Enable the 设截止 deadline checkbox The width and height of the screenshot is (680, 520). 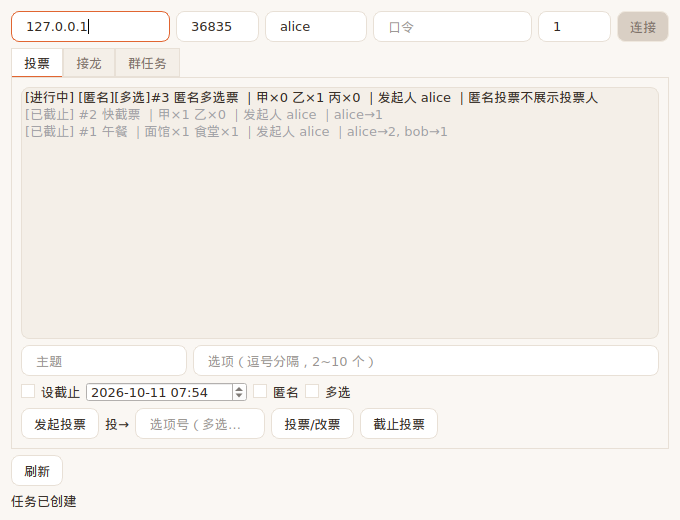(28, 391)
